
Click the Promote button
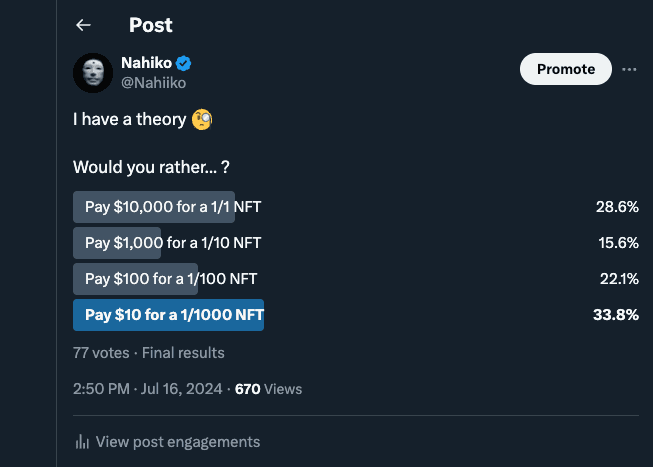(566, 69)
